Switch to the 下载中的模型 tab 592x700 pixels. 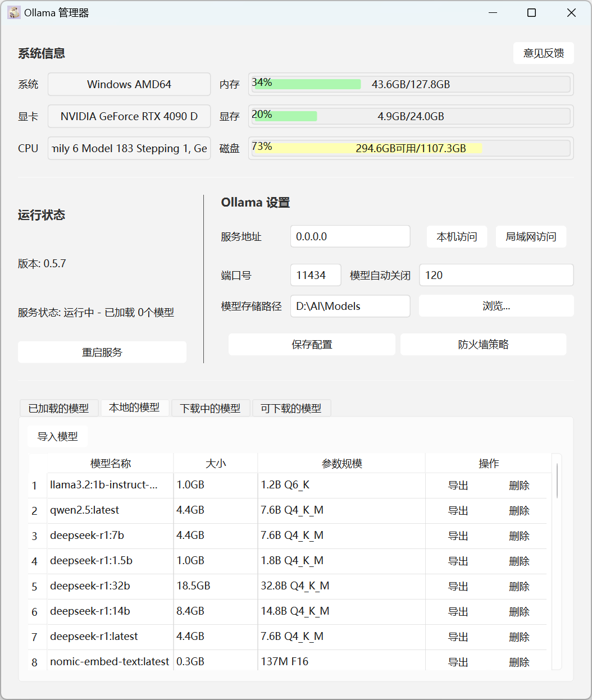click(210, 408)
